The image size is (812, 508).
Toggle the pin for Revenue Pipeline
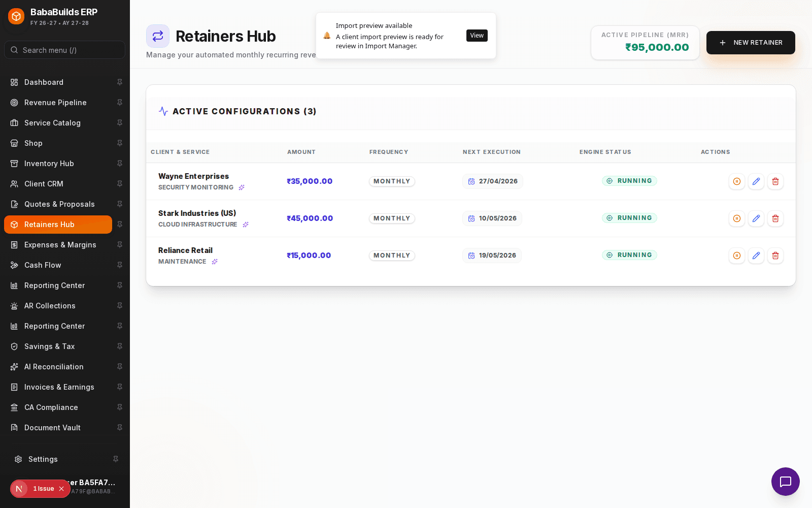pyautogui.click(x=120, y=103)
